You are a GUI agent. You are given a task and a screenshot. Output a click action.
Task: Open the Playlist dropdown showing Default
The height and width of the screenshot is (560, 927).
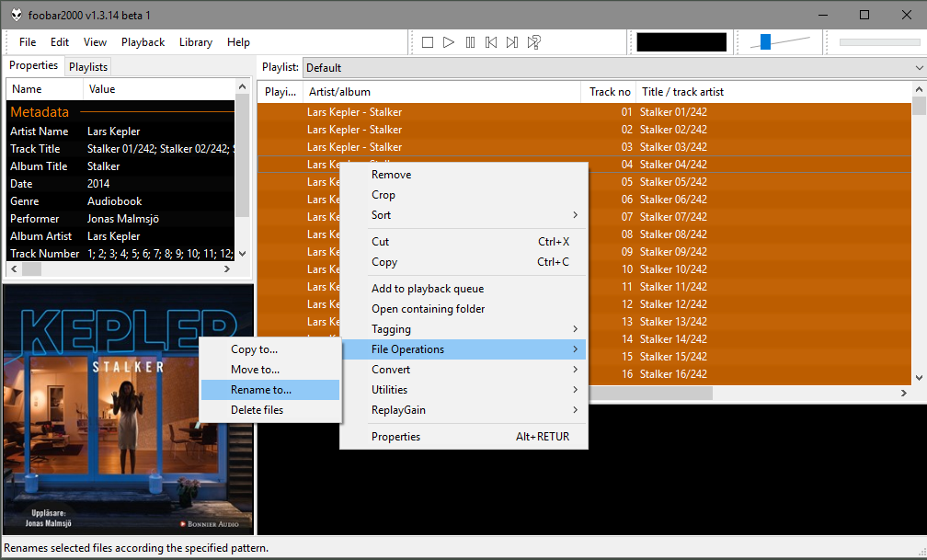(613, 67)
